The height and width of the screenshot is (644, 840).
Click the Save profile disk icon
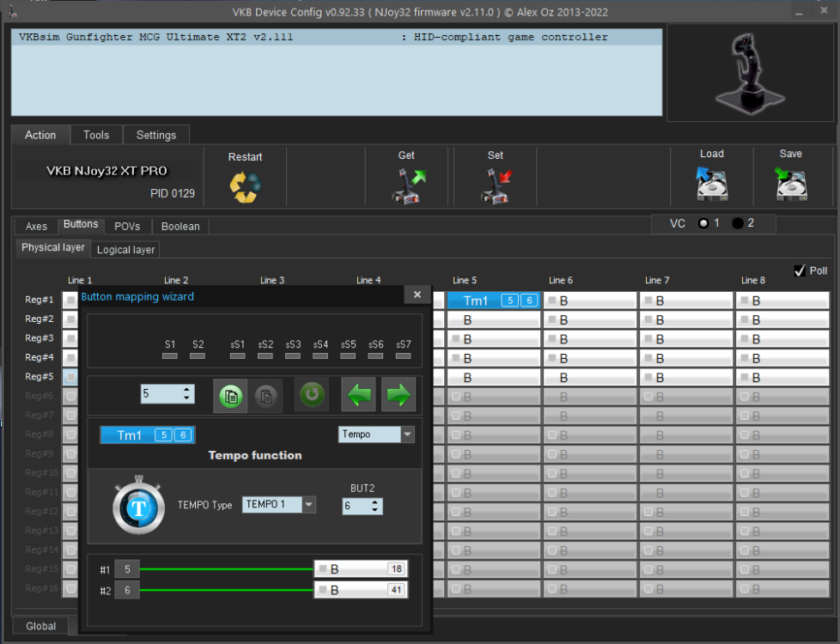[x=791, y=184]
